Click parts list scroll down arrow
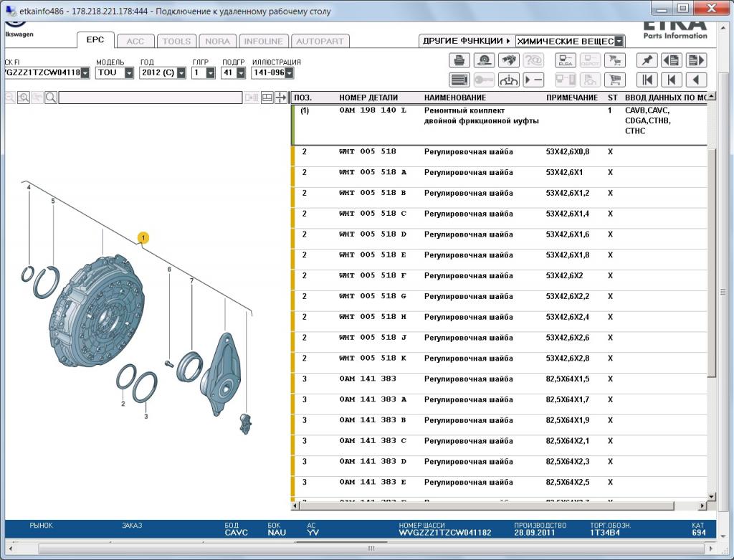 point(712,496)
